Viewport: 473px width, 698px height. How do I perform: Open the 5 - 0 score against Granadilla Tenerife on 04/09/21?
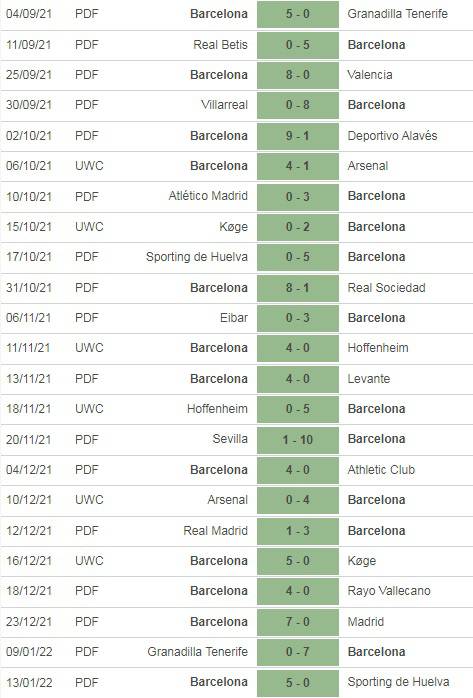coord(298,14)
